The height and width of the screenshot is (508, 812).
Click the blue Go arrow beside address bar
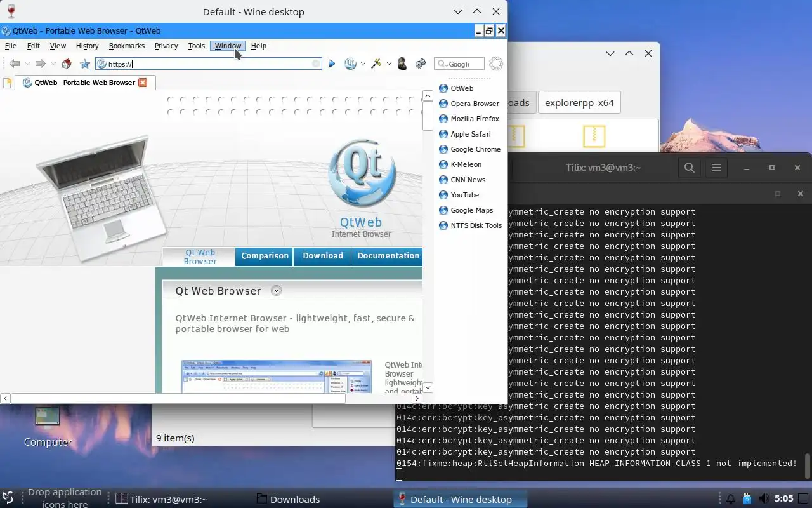[x=331, y=63]
